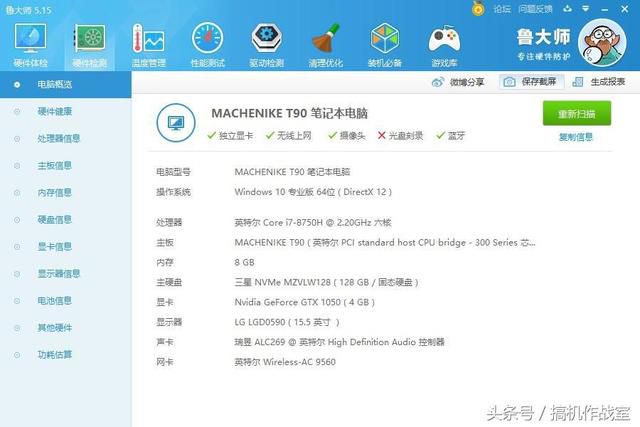Open 驱动检测 driver detection
This screenshot has height=427, width=640.
click(x=267, y=45)
